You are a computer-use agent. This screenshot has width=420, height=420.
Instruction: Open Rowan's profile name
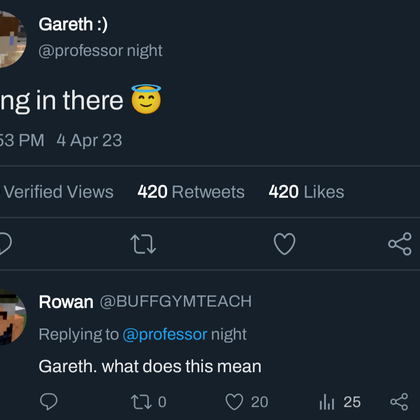(66, 302)
